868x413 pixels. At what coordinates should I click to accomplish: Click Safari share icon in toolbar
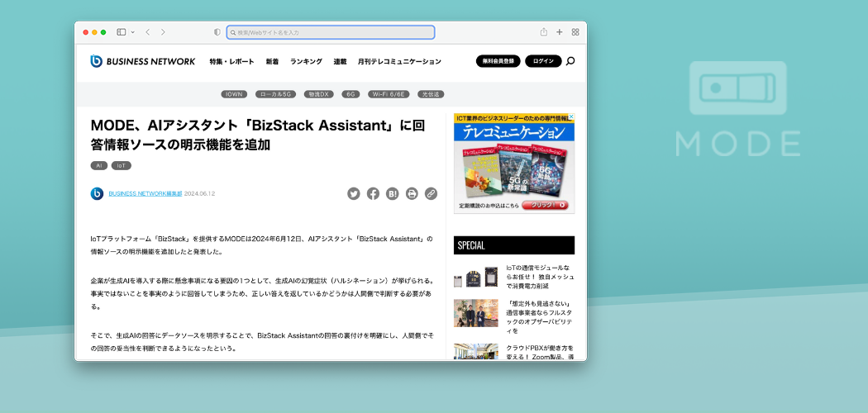544,32
